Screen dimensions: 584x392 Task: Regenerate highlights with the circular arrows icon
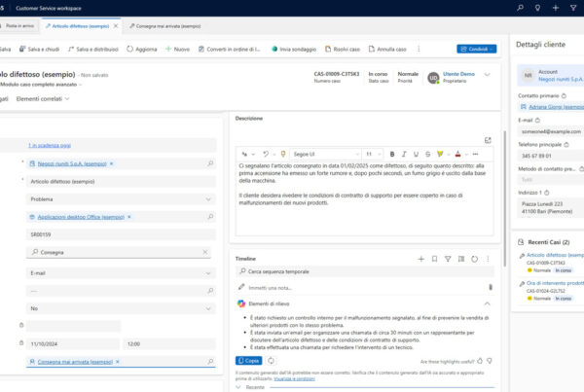click(x=271, y=361)
